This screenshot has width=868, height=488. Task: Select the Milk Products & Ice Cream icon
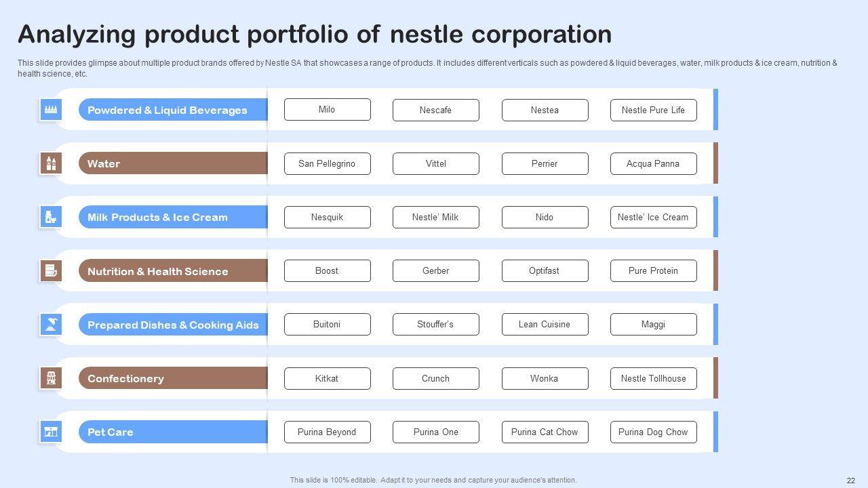coord(51,217)
